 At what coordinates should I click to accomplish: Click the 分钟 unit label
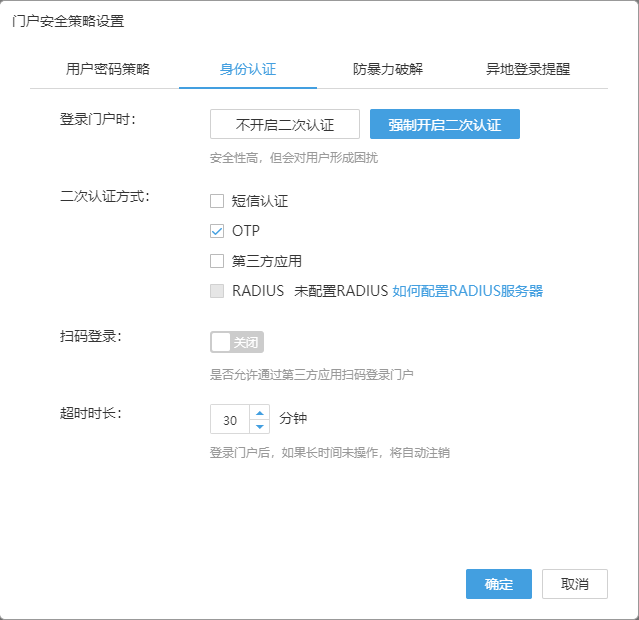tap(293, 419)
